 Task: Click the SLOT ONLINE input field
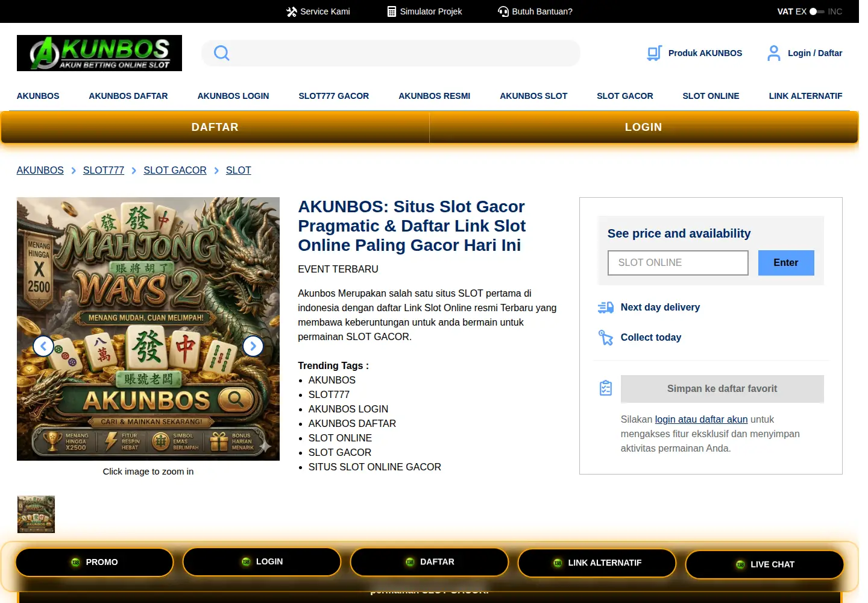[678, 263]
